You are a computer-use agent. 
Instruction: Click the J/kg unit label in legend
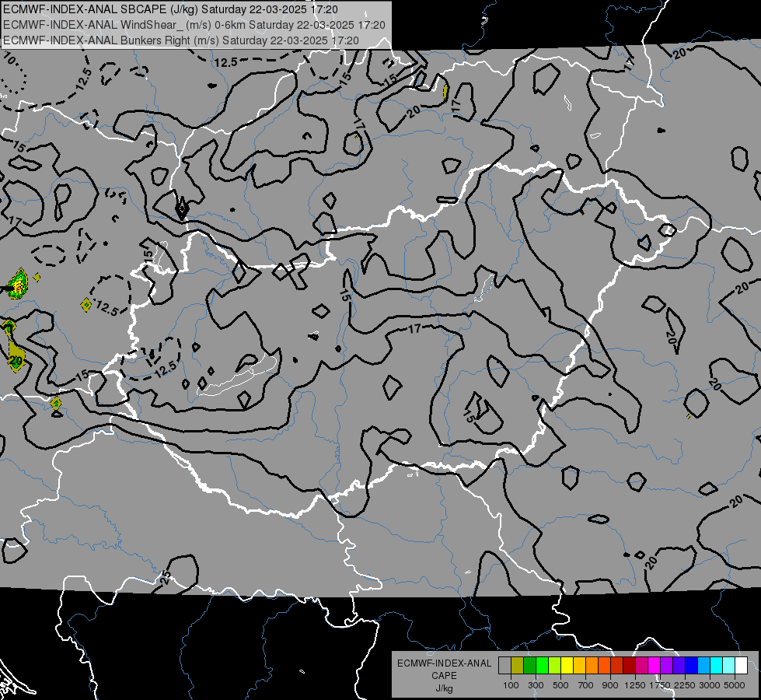tap(444, 688)
